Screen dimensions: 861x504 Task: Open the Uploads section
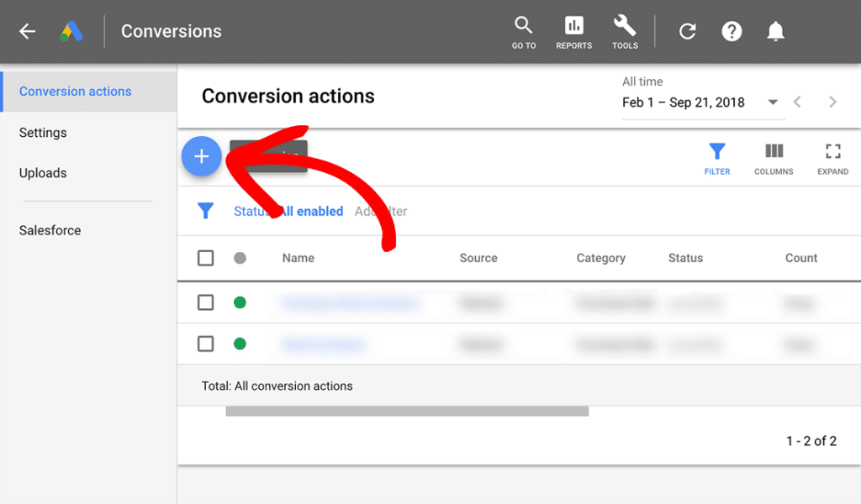tap(43, 173)
